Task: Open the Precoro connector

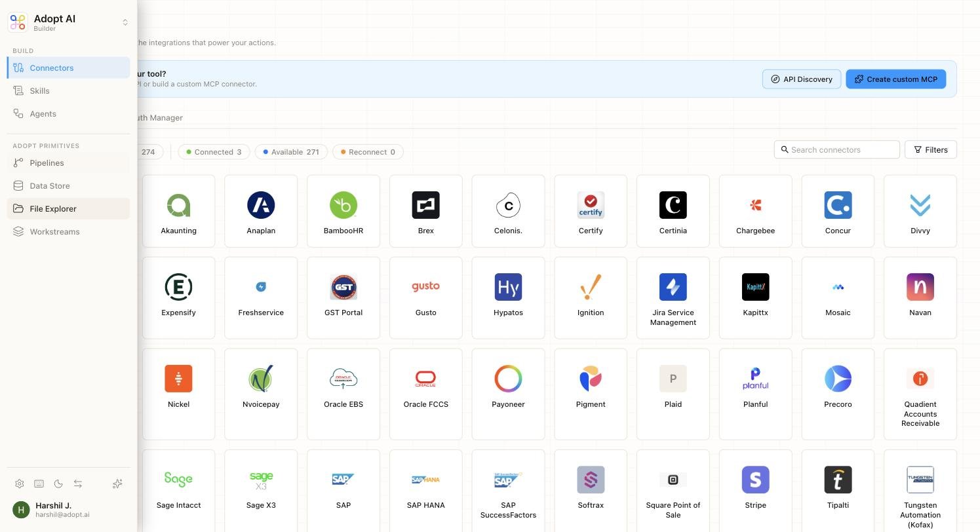Action: [838, 394]
